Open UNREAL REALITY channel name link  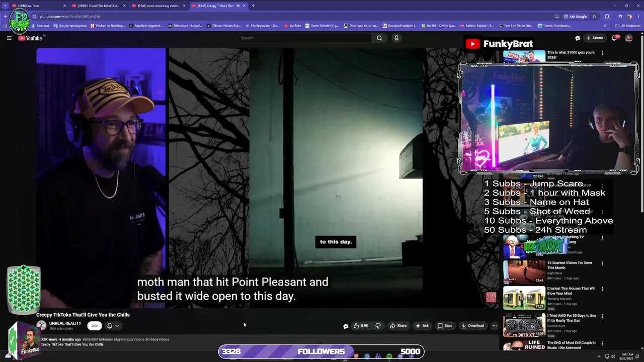pyautogui.click(x=65, y=323)
